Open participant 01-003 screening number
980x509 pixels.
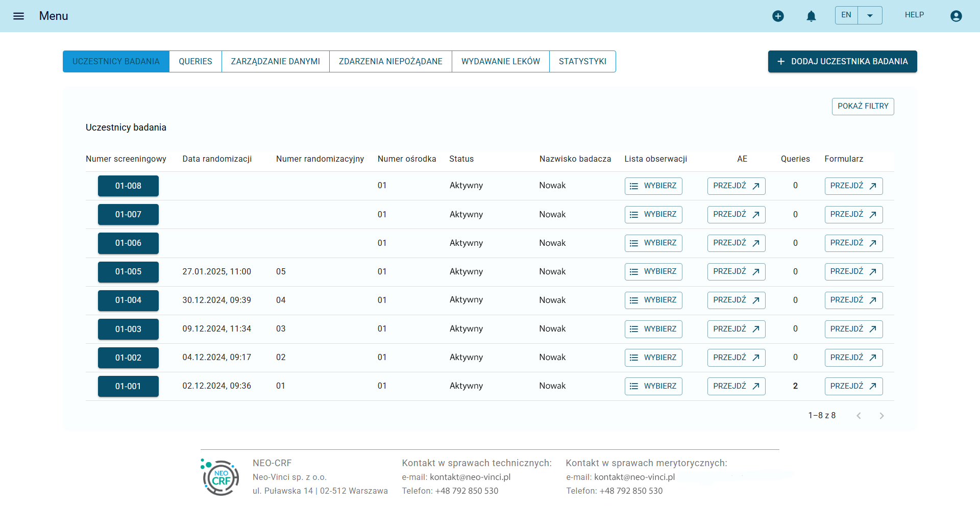click(x=128, y=329)
